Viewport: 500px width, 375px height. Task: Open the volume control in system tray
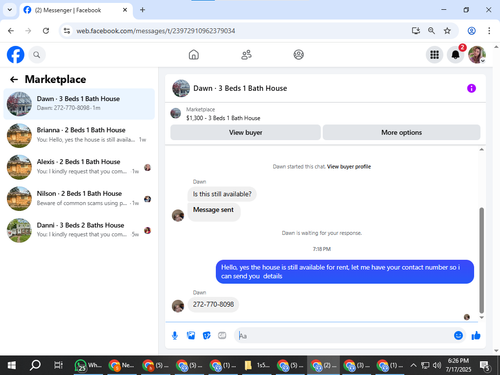tap(437, 365)
